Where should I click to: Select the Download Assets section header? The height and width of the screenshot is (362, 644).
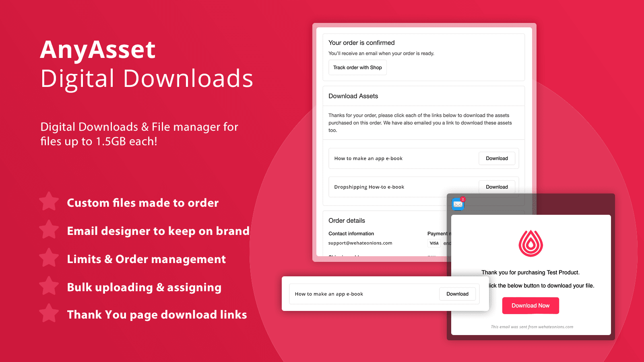point(353,96)
